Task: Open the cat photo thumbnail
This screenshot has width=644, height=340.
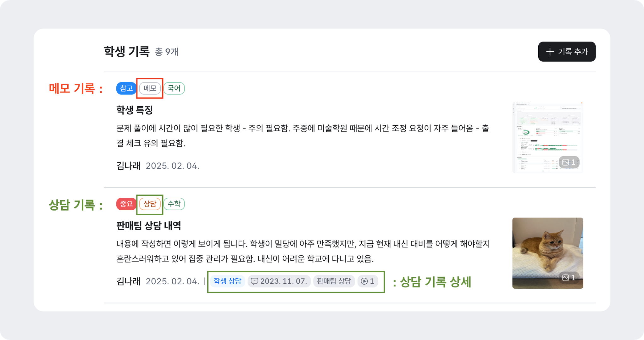Action: pyautogui.click(x=547, y=253)
